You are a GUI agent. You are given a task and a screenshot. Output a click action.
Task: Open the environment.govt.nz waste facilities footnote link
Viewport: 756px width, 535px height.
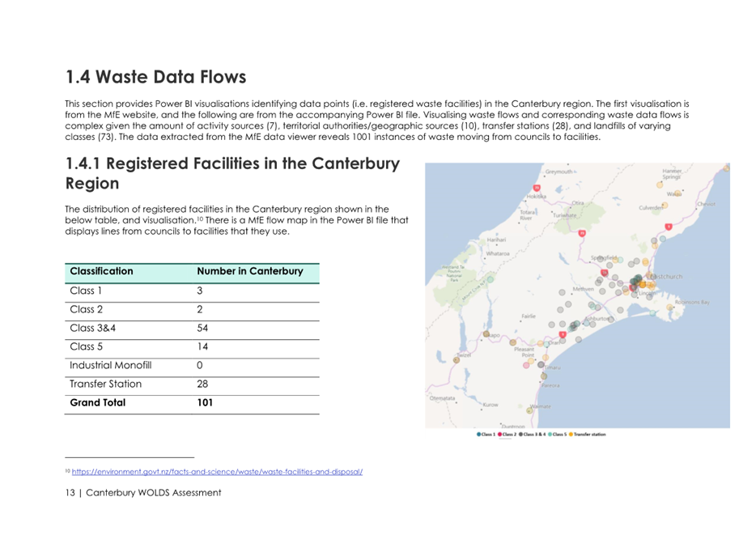tap(217, 472)
